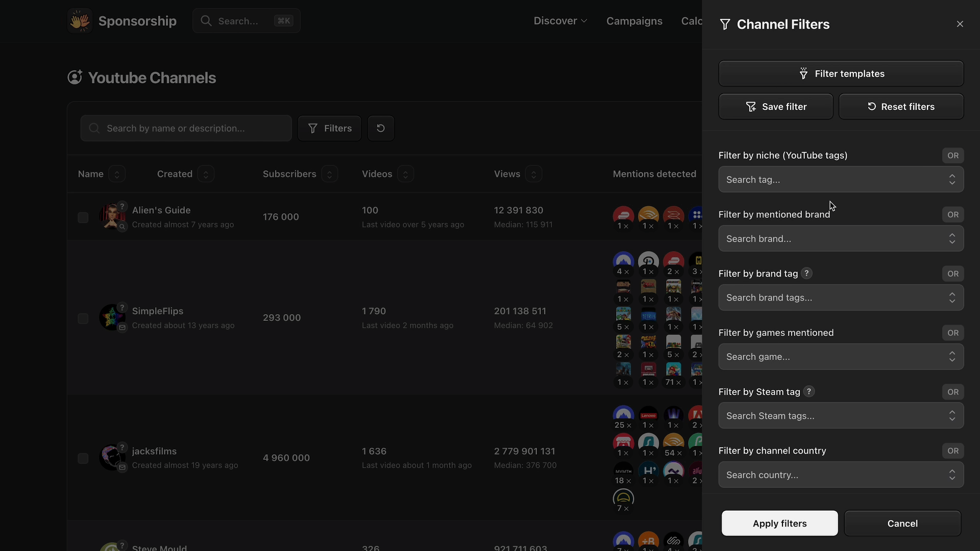Click the question mark beside brand tag
980x551 pixels.
tap(806, 273)
